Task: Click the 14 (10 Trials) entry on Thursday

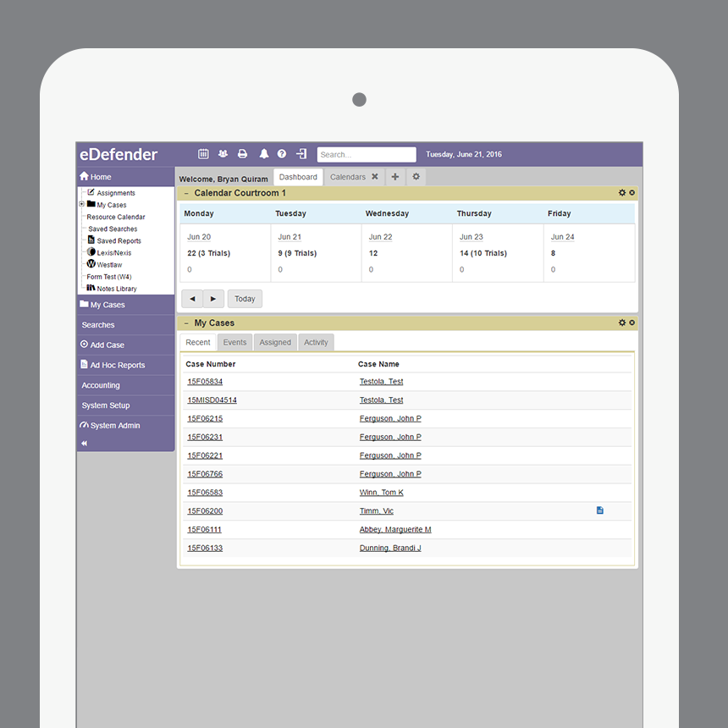Action: tap(483, 253)
